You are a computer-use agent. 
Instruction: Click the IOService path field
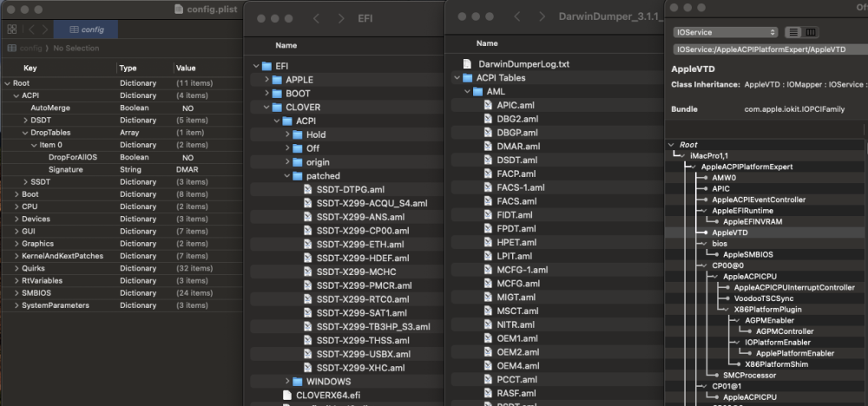tap(769, 49)
